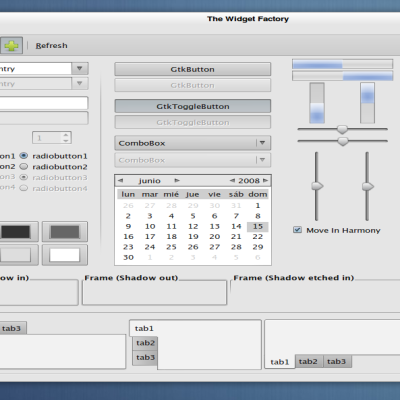Viewport: 400px width, 400px height.
Task: Select tab3 in the bottom-right notebook
Action: (336, 361)
